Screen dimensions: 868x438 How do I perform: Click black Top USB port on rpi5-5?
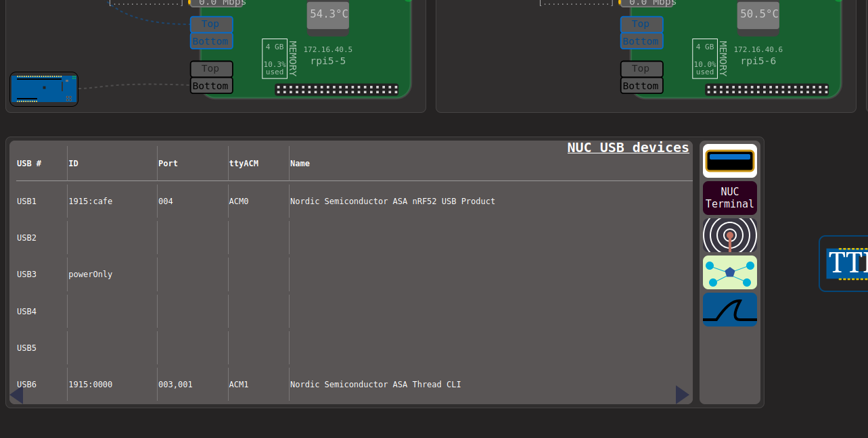[211, 68]
